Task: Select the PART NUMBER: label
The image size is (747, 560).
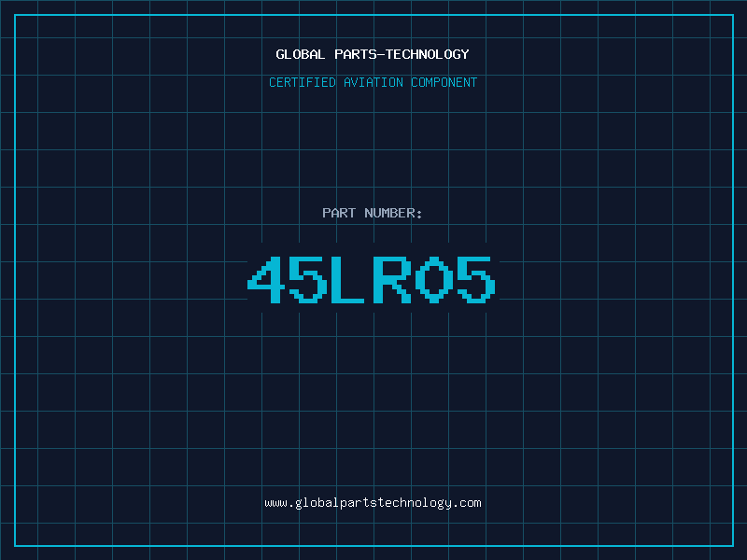Action: (x=373, y=213)
